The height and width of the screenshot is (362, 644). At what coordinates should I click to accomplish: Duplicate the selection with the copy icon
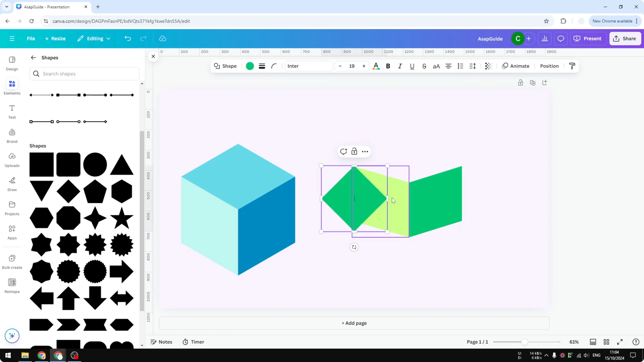click(533, 82)
